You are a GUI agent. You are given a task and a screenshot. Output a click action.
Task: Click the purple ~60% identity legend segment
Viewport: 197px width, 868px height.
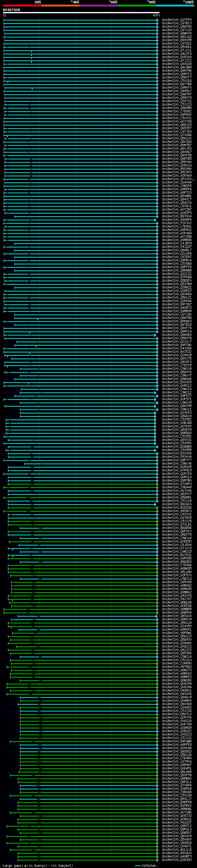[99, 6]
